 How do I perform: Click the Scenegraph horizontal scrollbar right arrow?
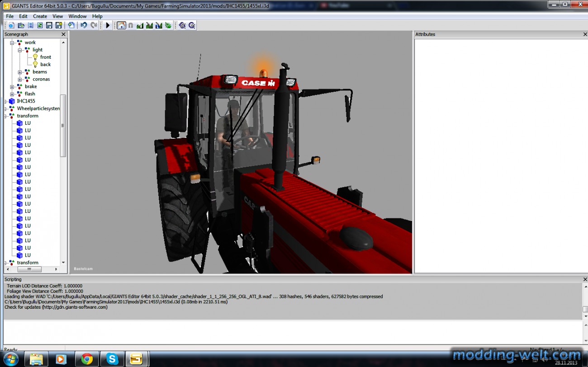click(57, 269)
